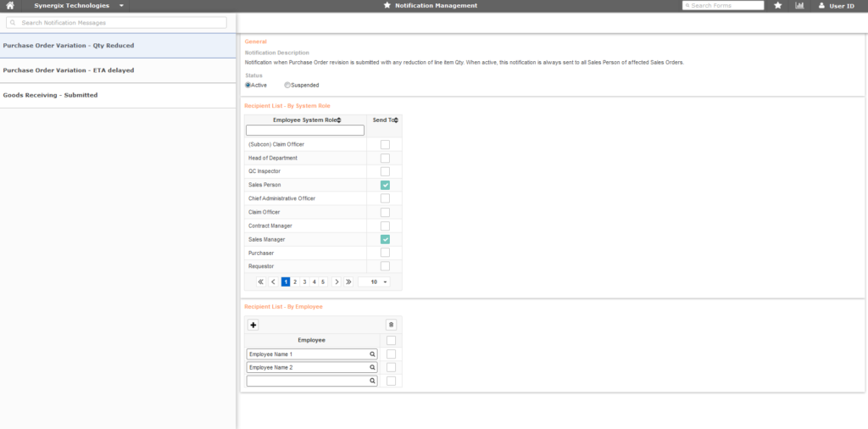
Task: Select the Active status radio button
Action: coord(248,86)
